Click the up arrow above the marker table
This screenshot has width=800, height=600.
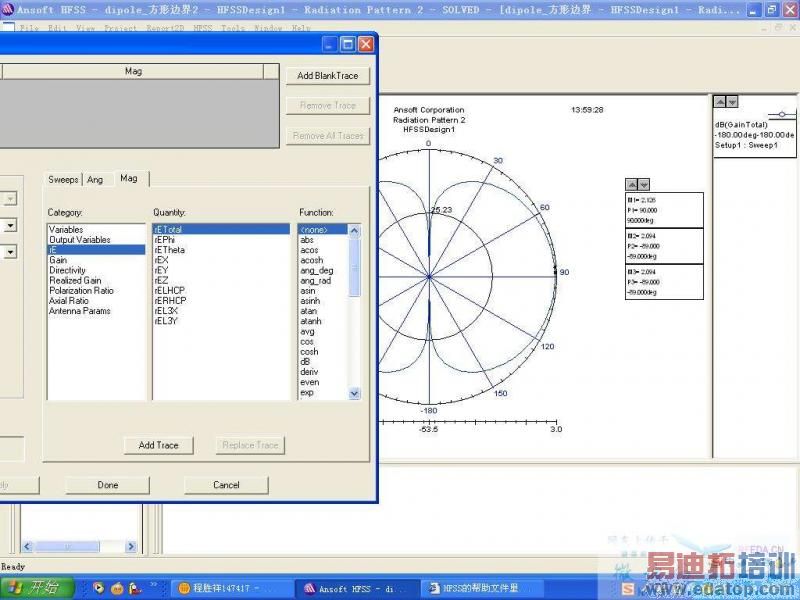pyautogui.click(x=632, y=184)
